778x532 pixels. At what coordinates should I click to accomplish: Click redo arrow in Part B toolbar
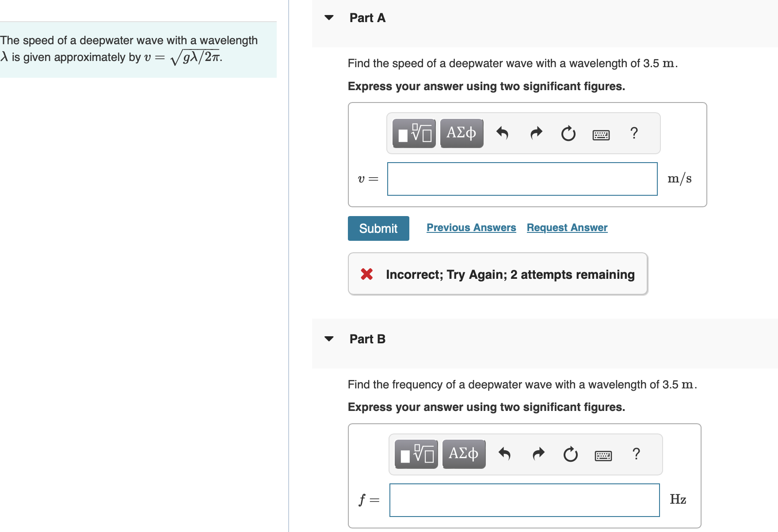538,454
